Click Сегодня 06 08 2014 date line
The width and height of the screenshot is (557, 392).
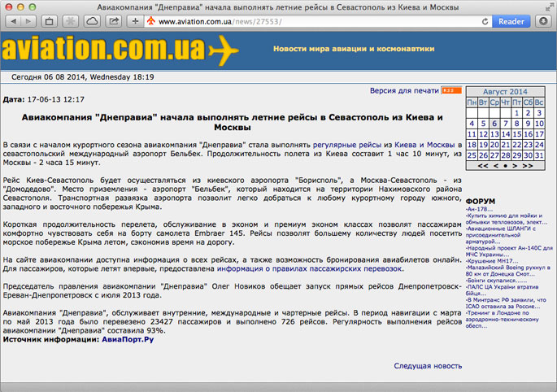pyautogui.click(x=83, y=77)
